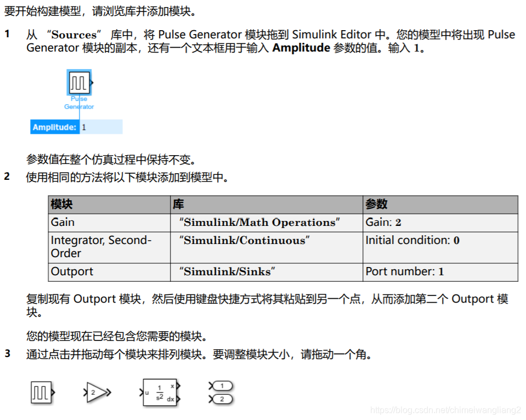Image resolution: width=526 pixels, height=420 pixels.
Task: Click table header '模块'
Action: point(109,205)
